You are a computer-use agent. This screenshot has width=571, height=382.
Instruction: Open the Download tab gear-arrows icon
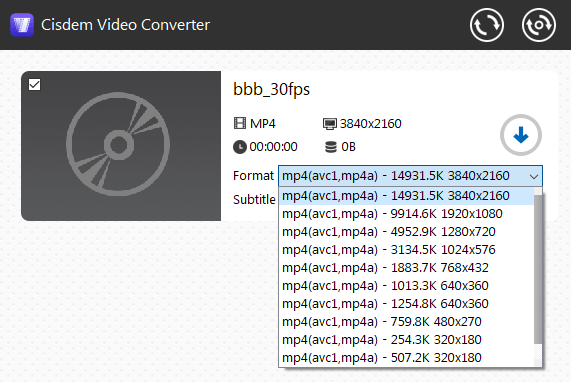click(x=539, y=25)
